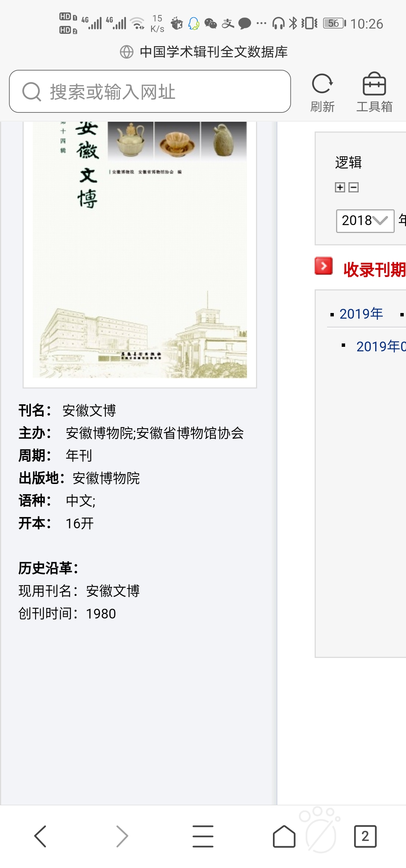
Task: Click the magnifier icon in search bar
Action: (32, 92)
